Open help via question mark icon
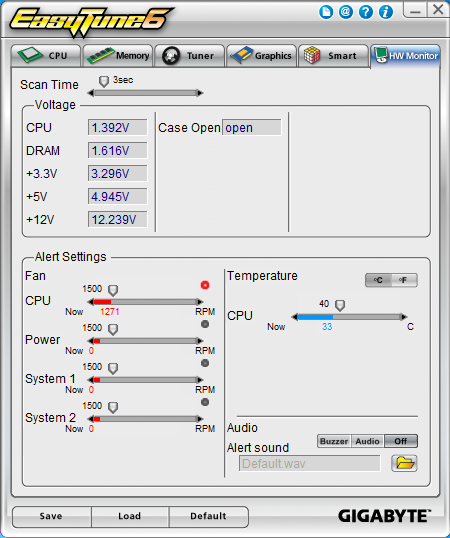Viewport: 450px width, 538px height. pyautogui.click(x=366, y=12)
